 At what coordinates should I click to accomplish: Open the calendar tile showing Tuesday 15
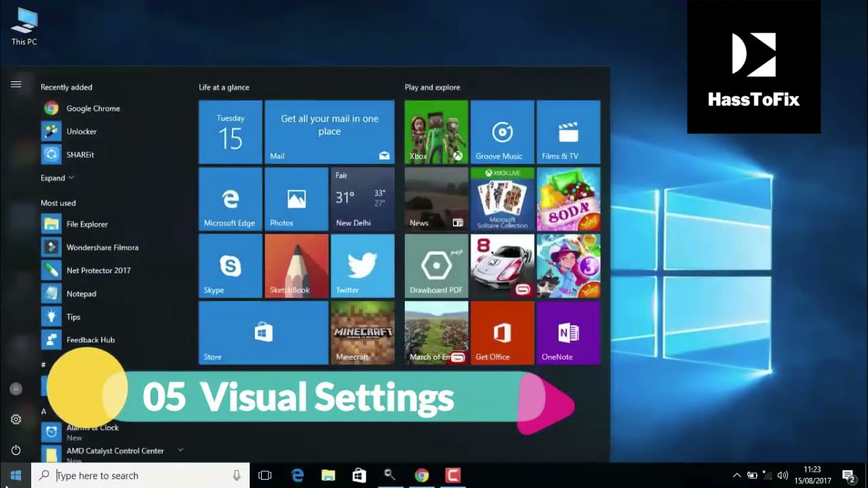230,132
